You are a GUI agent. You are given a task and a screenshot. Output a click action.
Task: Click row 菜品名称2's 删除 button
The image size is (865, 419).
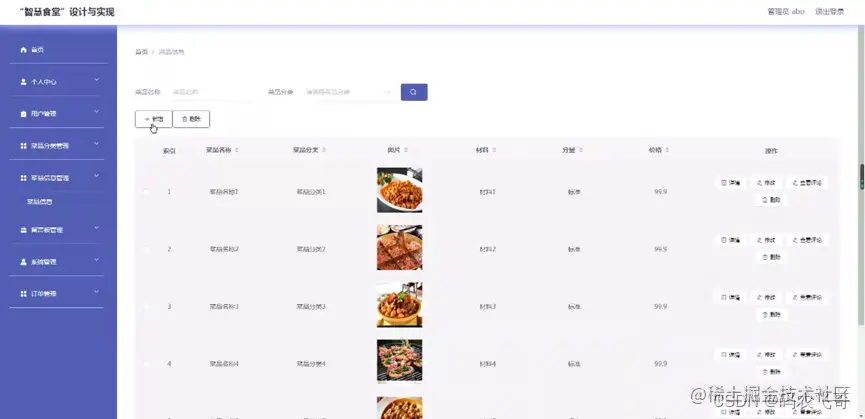click(771, 257)
